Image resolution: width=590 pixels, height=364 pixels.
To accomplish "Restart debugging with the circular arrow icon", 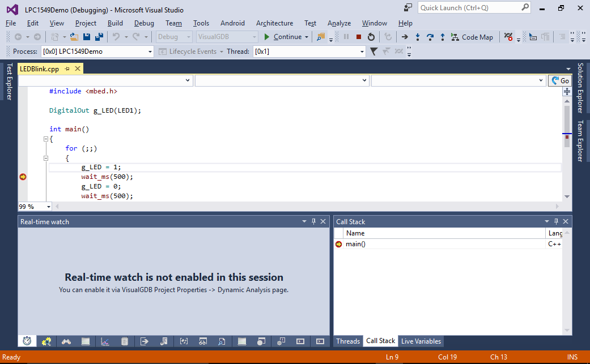I will coord(371,37).
